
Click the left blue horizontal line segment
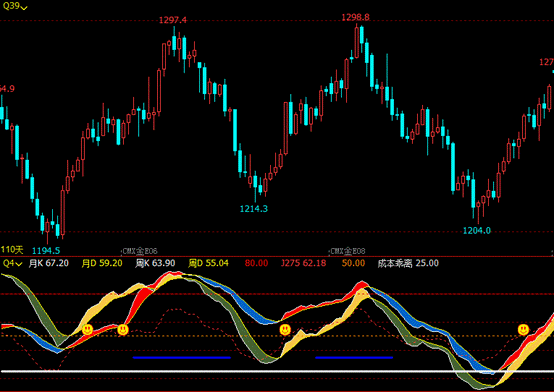point(182,357)
